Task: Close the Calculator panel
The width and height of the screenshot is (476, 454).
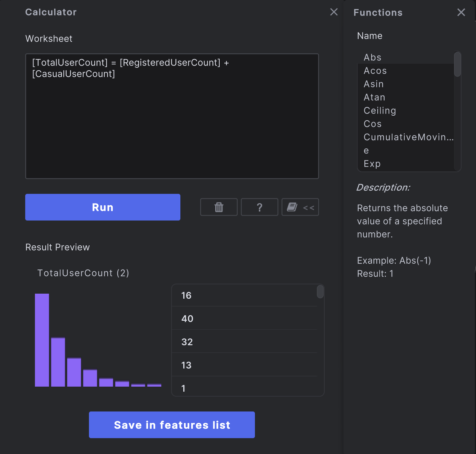Action: (334, 12)
